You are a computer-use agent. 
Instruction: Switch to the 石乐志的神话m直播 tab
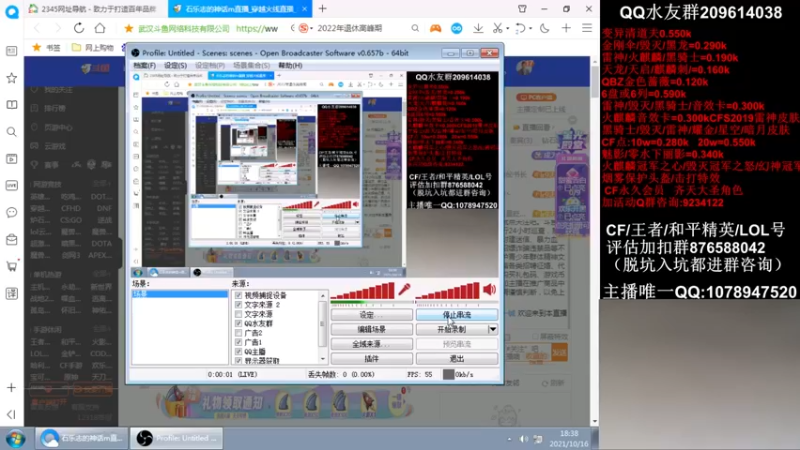pos(240,9)
